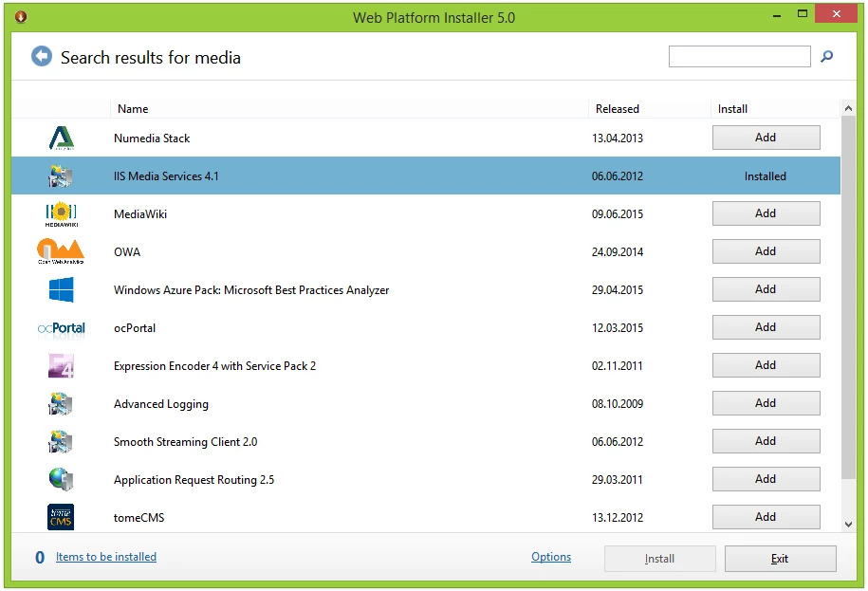
Task: Add OWA to install list
Action: coord(766,251)
